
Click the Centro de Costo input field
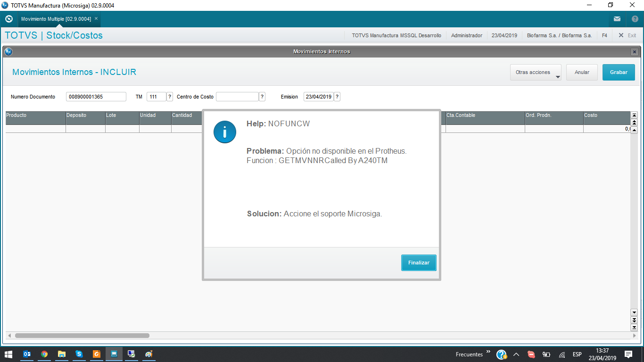coord(237,97)
